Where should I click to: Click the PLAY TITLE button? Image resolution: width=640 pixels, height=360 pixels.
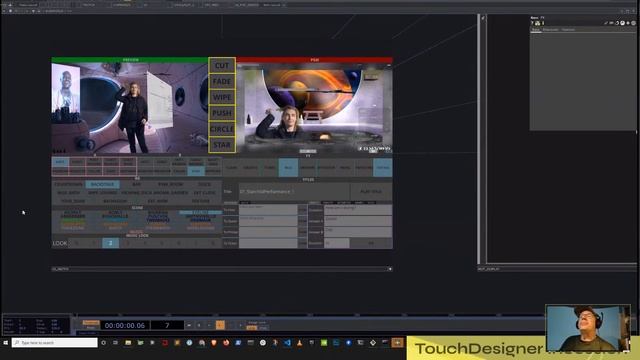pyautogui.click(x=371, y=191)
